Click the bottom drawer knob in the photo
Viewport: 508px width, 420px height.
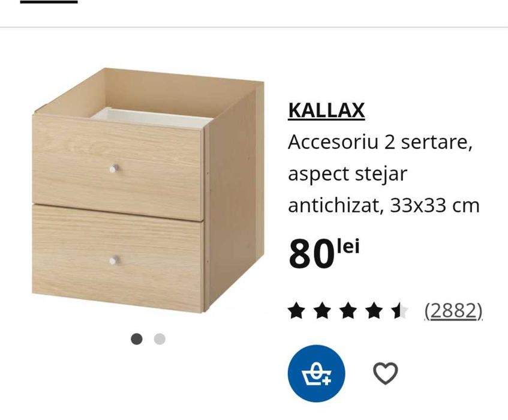click(114, 260)
